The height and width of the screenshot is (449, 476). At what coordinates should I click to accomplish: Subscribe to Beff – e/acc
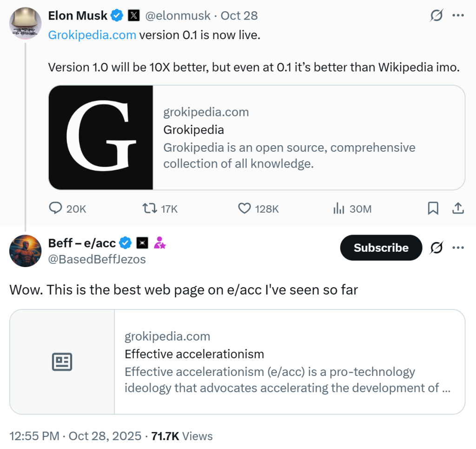(x=381, y=248)
